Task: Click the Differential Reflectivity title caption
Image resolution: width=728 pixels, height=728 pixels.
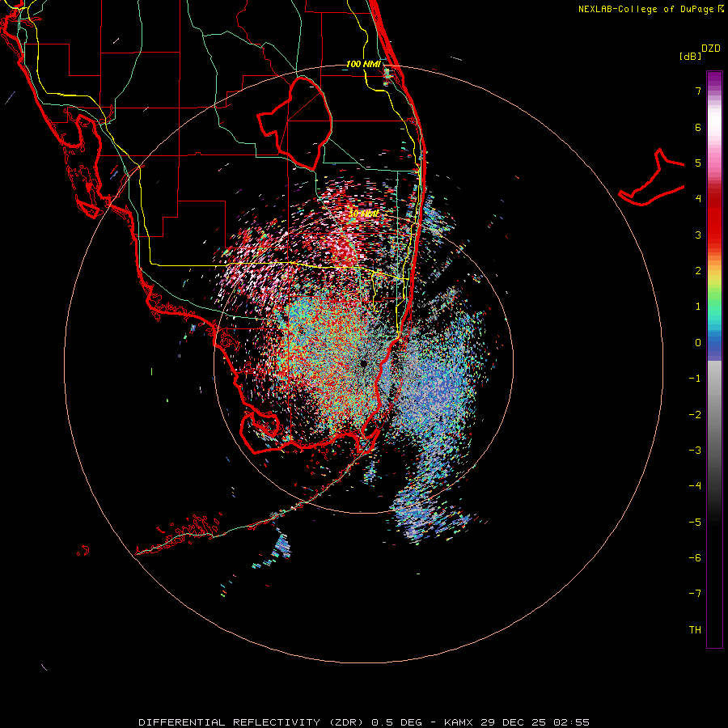Action: tap(364, 722)
